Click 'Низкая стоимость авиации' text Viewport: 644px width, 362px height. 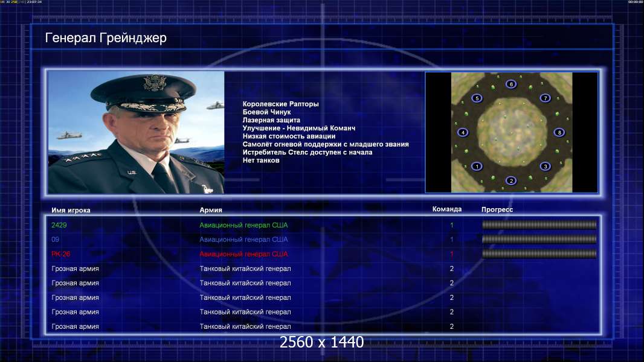tap(289, 136)
